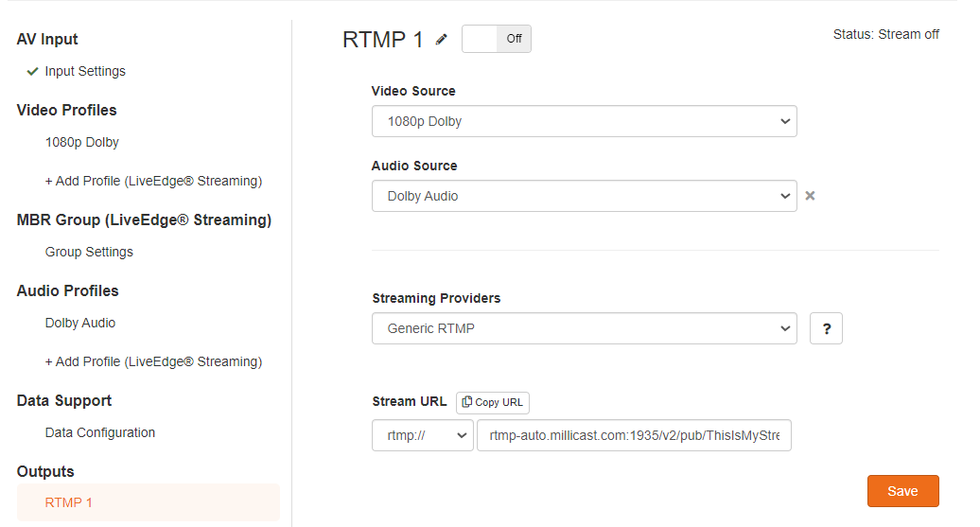This screenshot has width=980, height=527.
Task: Add a new audio profile via Add Profile
Action: [153, 361]
